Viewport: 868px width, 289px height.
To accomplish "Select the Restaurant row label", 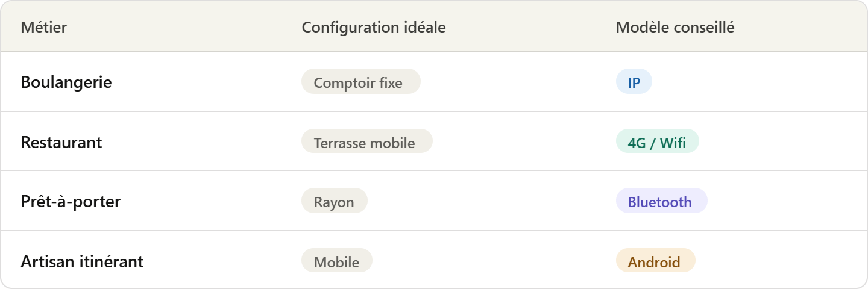I will (x=61, y=143).
